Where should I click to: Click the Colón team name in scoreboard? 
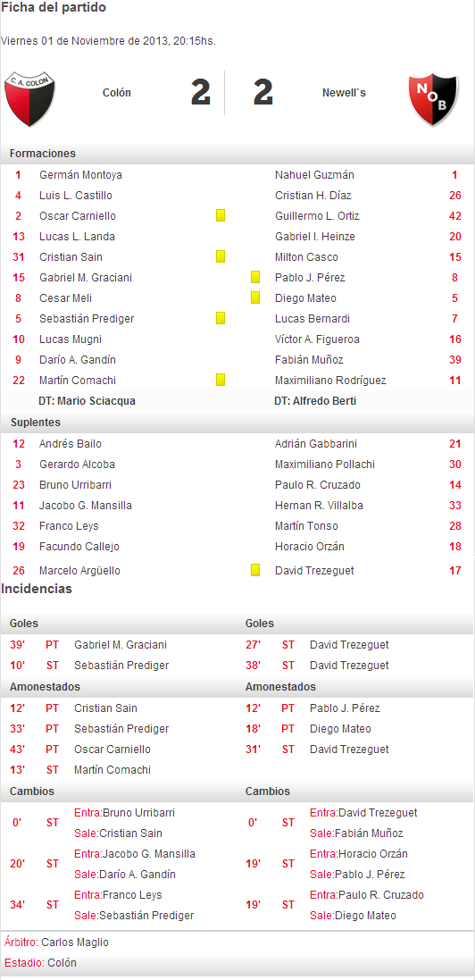[x=117, y=93]
